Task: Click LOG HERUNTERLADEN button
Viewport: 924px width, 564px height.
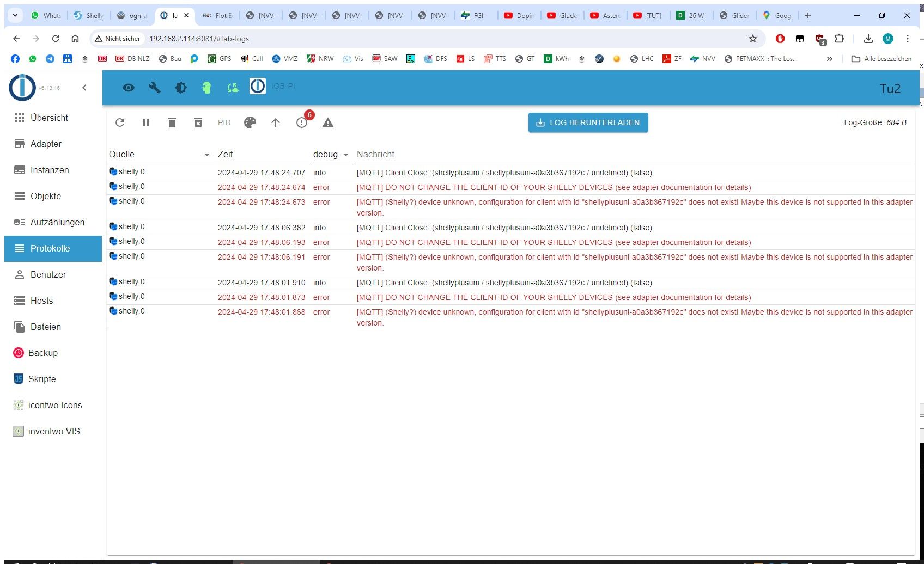Action: [588, 122]
